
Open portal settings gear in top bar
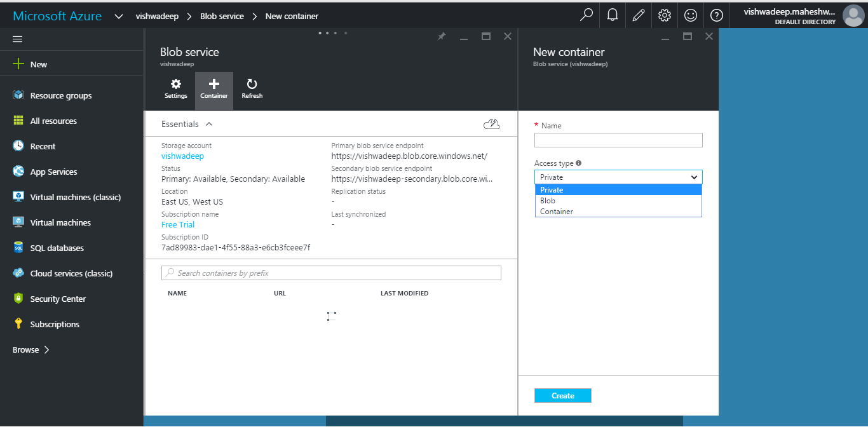point(665,15)
